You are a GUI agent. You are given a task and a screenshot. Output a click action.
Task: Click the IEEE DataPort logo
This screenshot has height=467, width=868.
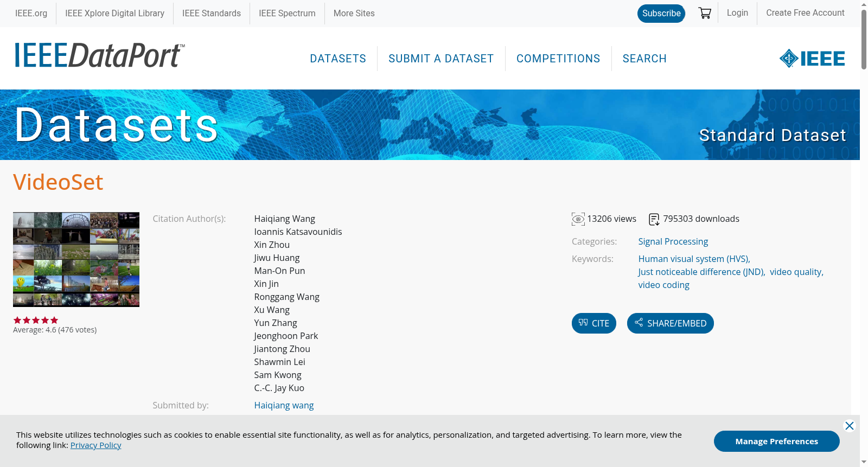[x=99, y=55]
